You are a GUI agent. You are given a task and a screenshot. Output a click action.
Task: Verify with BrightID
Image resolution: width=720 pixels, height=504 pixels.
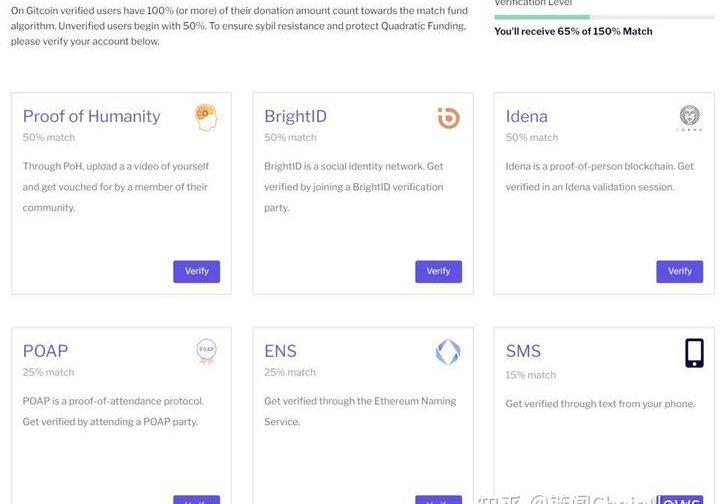[439, 271]
